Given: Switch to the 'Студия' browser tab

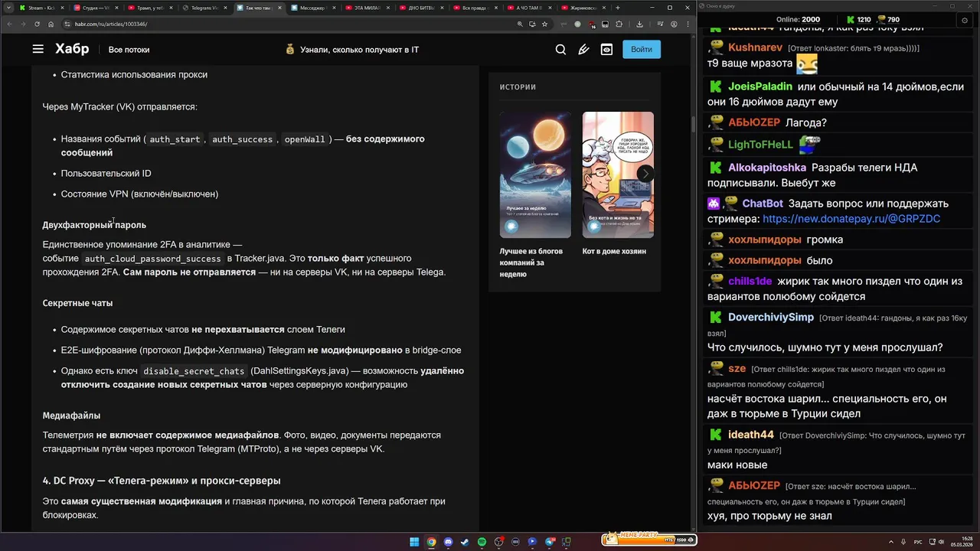Looking at the screenshot, I should pos(96,8).
